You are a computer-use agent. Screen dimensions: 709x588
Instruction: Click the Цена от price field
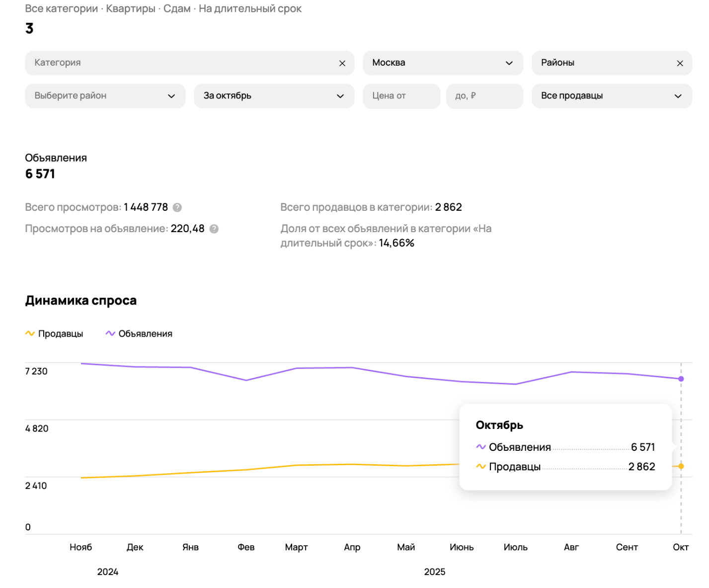point(401,96)
